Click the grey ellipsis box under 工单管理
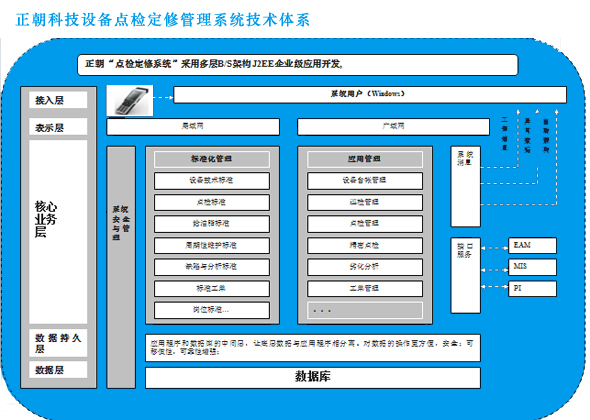The height and width of the screenshot is (420, 590). [365, 310]
